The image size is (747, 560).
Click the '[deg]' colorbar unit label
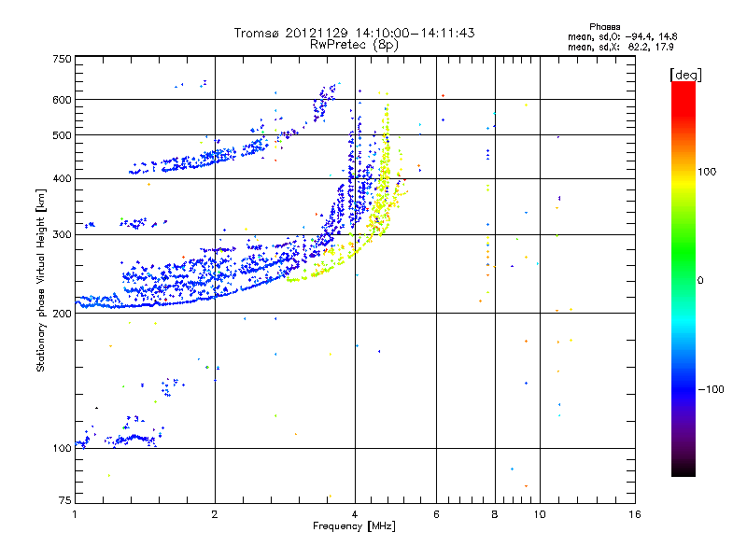pos(685,75)
